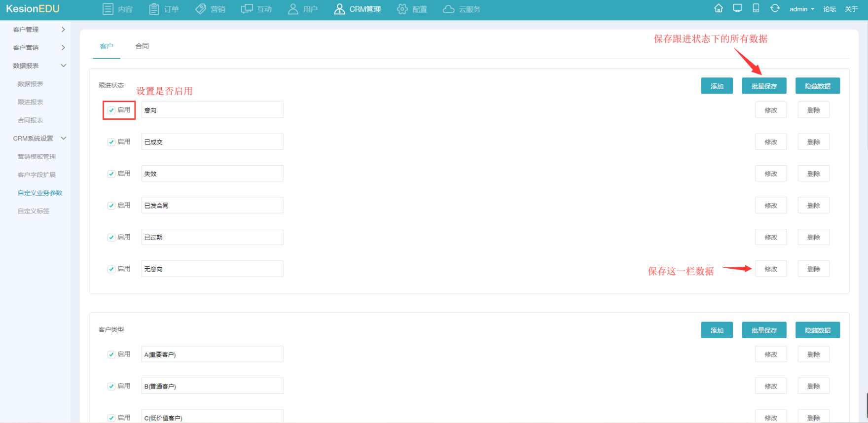This screenshot has width=868, height=423.
Task: Switch to the 合同 tab
Action: point(142,46)
